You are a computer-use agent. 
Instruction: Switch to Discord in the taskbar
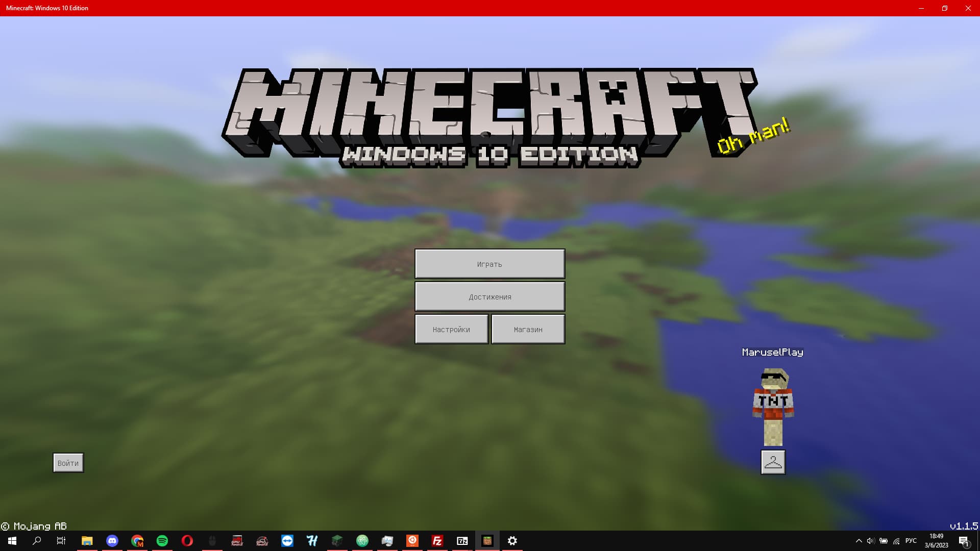pos(112,541)
